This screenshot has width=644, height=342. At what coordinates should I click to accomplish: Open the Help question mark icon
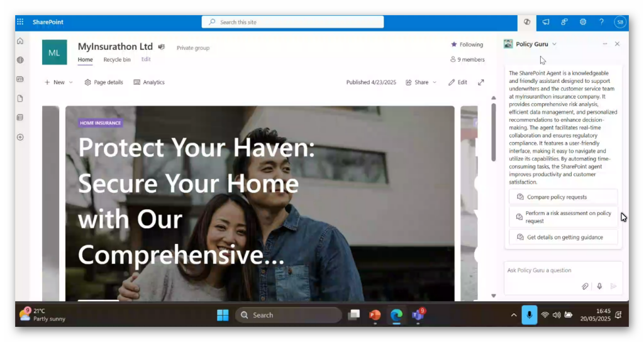tap(601, 22)
